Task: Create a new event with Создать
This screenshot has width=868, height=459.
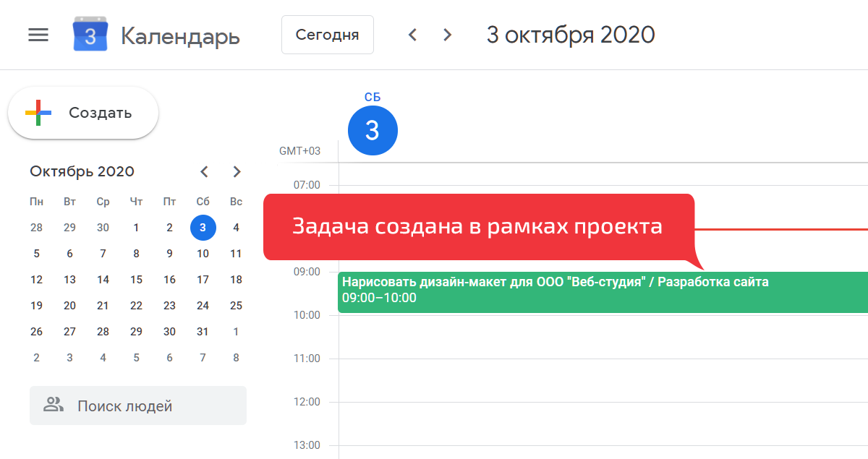Action: coord(83,113)
